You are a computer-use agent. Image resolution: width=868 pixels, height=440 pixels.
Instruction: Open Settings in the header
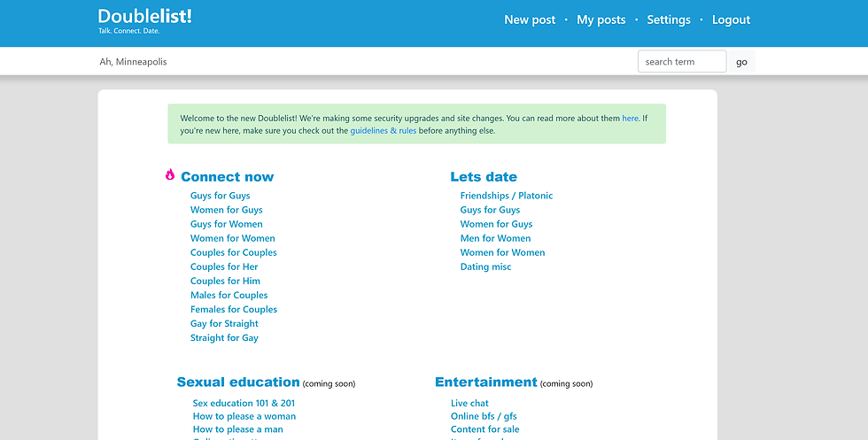tap(669, 20)
